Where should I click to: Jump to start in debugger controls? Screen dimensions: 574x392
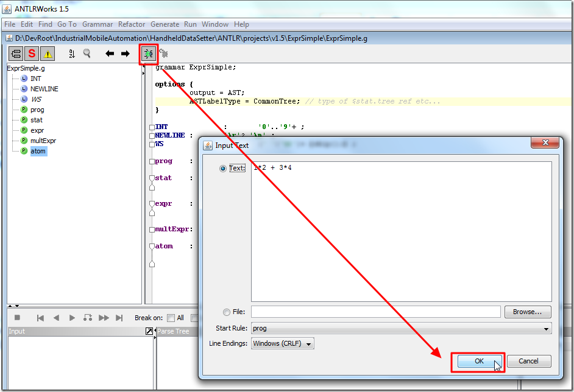coord(40,318)
